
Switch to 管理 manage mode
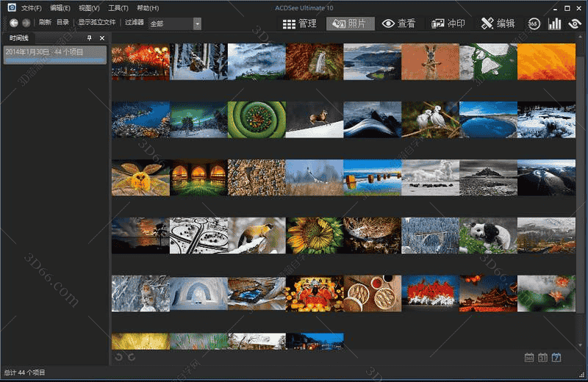300,24
